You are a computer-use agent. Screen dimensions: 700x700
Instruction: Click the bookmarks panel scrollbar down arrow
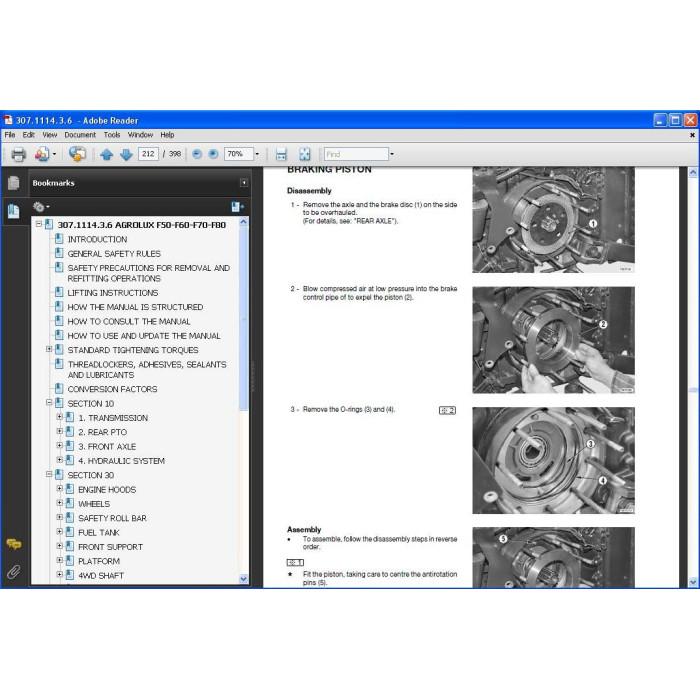(243, 579)
